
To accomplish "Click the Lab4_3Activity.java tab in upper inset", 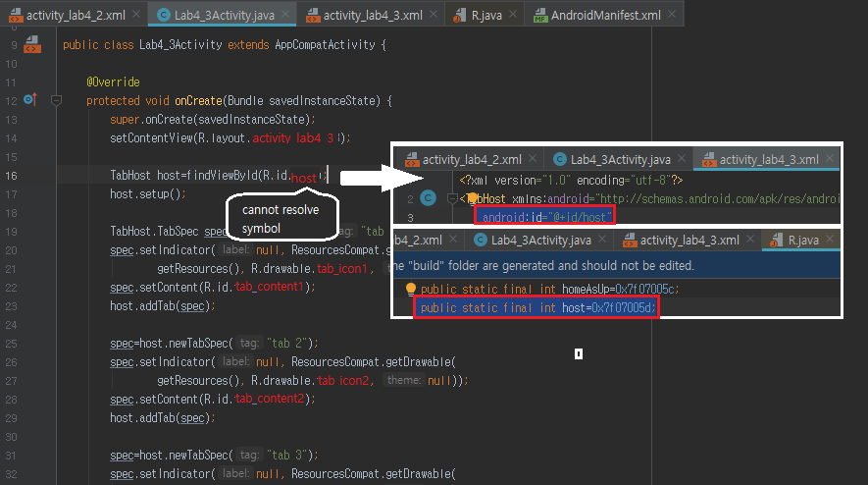I will [620, 160].
